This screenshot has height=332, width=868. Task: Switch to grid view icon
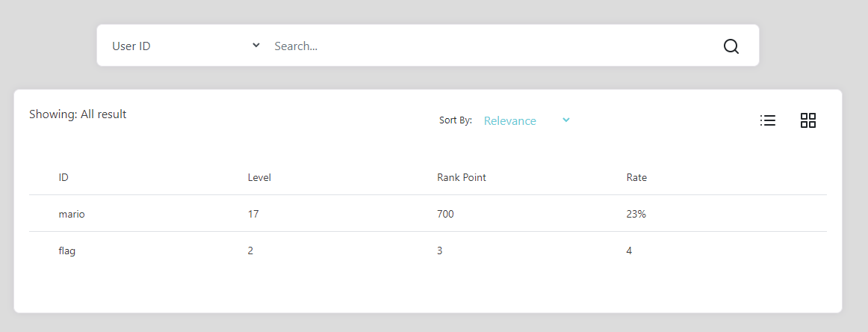click(x=808, y=120)
